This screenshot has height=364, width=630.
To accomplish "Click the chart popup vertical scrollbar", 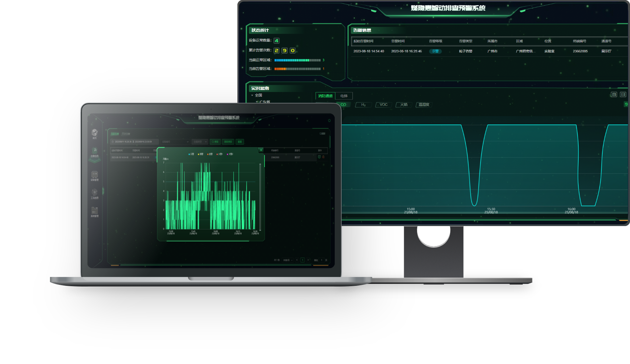I will 260,197.
